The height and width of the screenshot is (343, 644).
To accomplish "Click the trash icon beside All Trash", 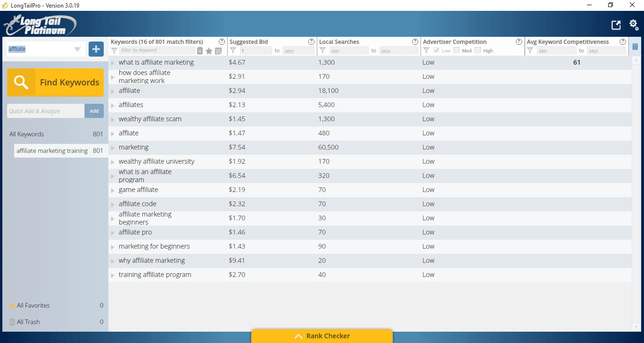I will (x=12, y=322).
